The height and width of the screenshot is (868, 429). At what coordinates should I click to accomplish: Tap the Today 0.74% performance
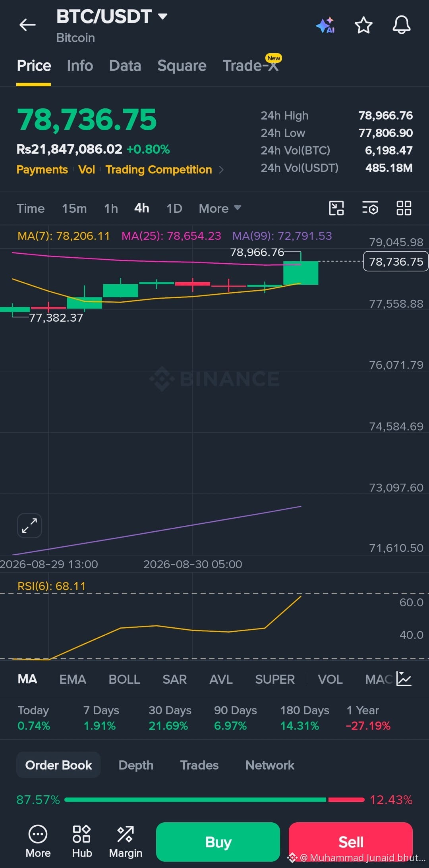(x=34, y=718)
